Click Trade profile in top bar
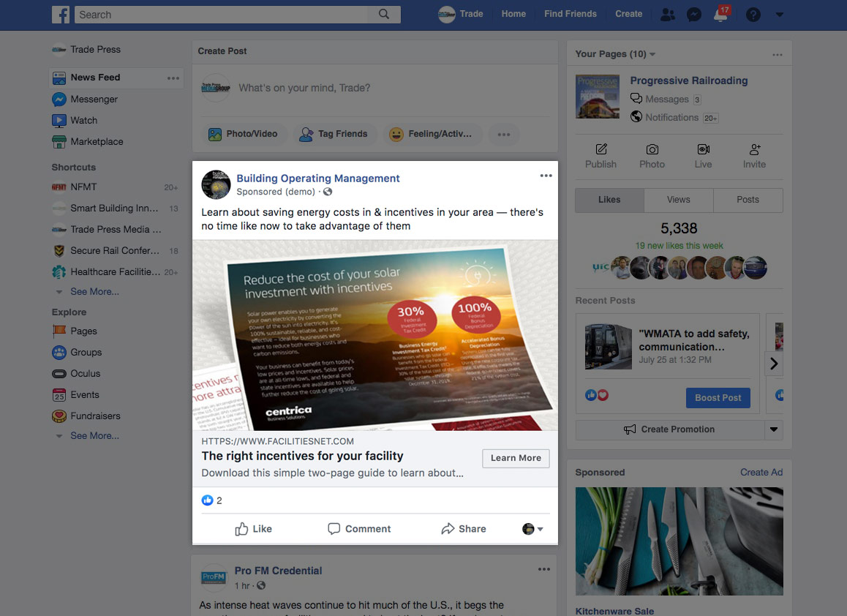Image resolution: width=847 pixels, height=616 pixels. coord(460,14)
